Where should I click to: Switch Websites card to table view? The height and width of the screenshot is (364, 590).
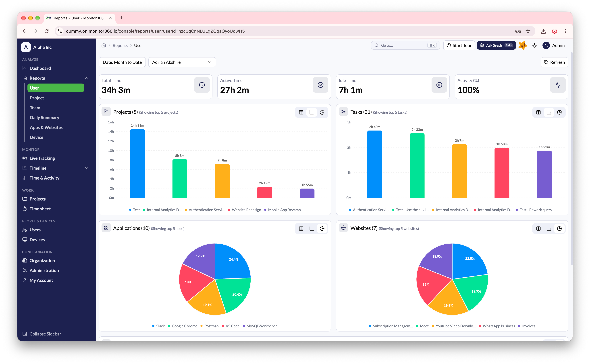[x=538, y=228]
